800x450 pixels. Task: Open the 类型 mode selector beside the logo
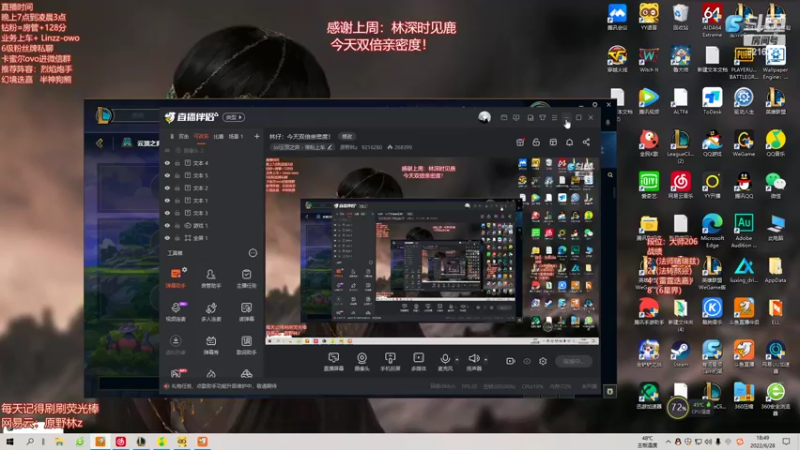pyautogui.click(x=234, y=117)
